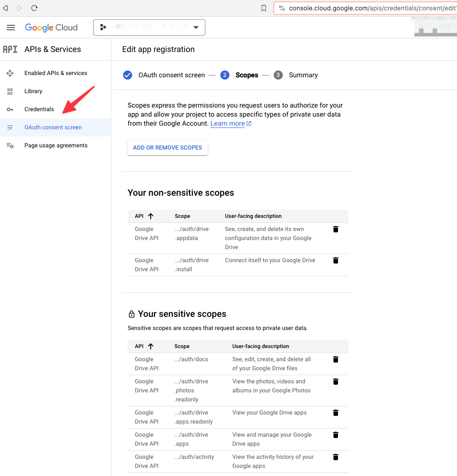The image size is (457, 476).
Task: Bookmark this page with the bookmark icon
Action: [x=264, y=8]
